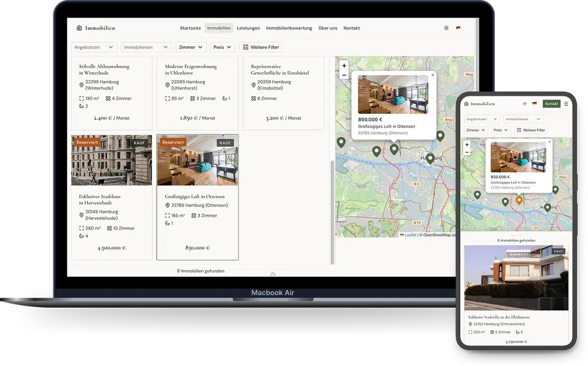Screen dimensions: 588x366
Task: Click the Weitere Filter sliders icon on laptop
Action: click(x=246, y=47)
